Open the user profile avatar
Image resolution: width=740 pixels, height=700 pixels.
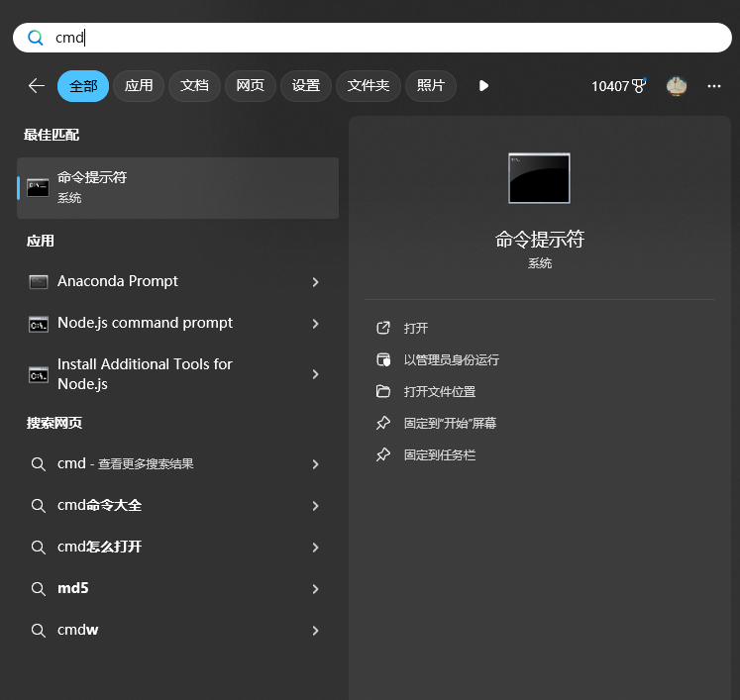677,86
